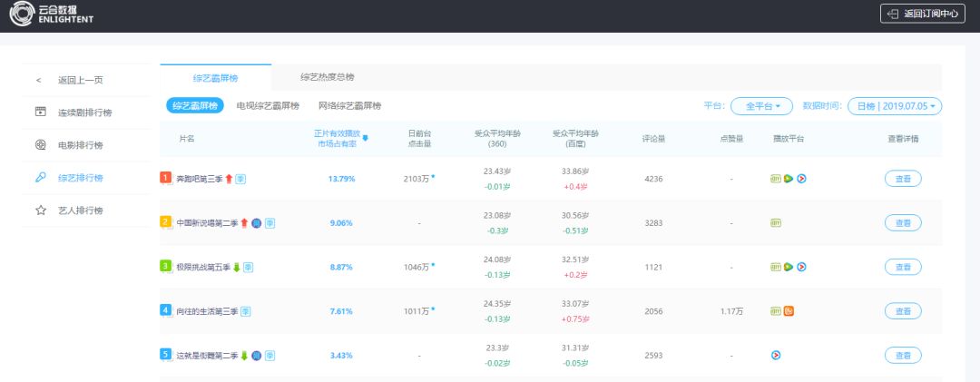The width and height of the screenshot is (980, 382).
Task: Click 查看 for 这就是街舞第二季
Action: click(903, 355)
